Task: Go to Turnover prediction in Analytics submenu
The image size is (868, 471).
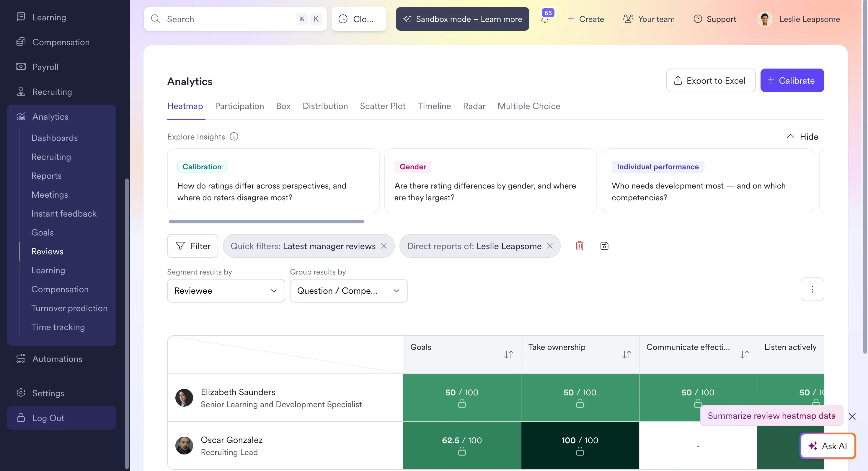Action: 69,308
